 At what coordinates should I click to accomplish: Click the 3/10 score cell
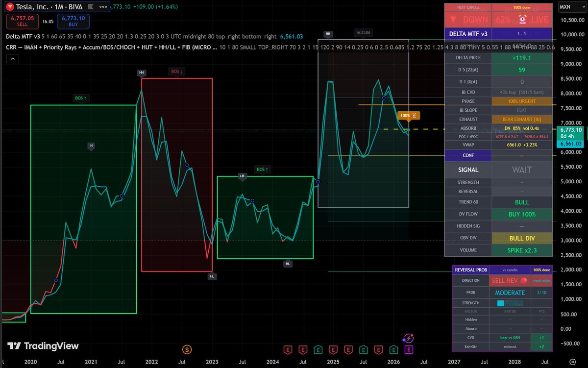[541, 293]
